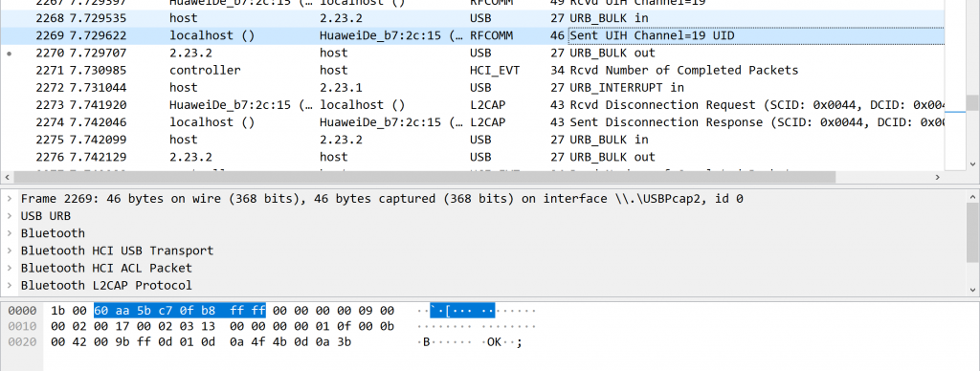Expand the plain Bluetooth protocol entry
Screen dimensions: 980x371
[x=10, y=233]
